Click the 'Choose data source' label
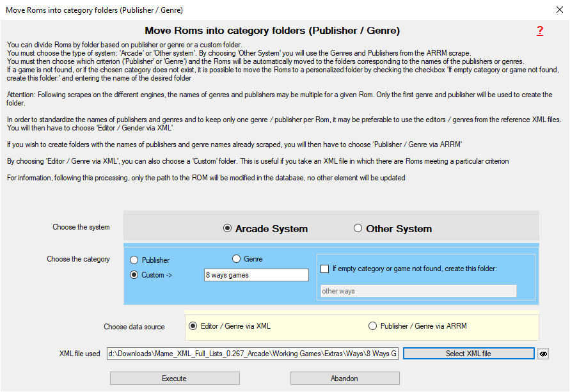 (134, 327)
